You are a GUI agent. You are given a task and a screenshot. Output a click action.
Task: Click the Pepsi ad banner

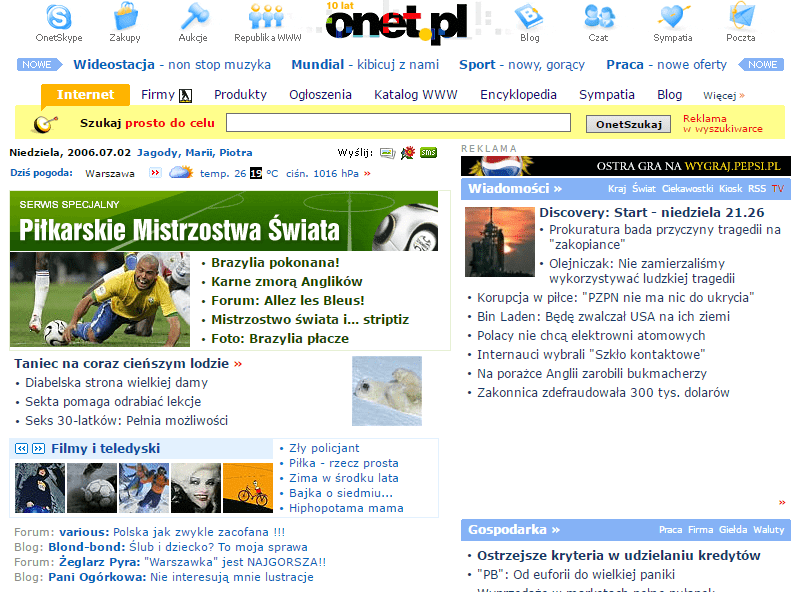pyautogui.click(x=625, y=166)
